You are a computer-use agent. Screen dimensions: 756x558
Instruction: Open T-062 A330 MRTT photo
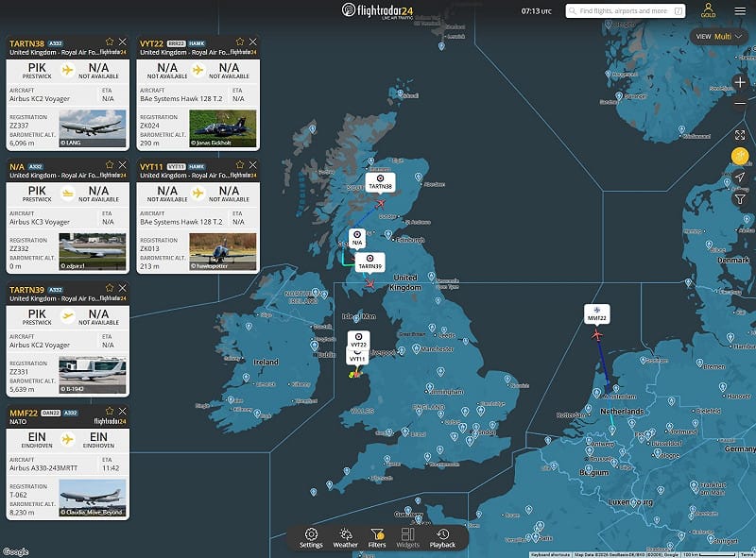[x=92, y=498]
